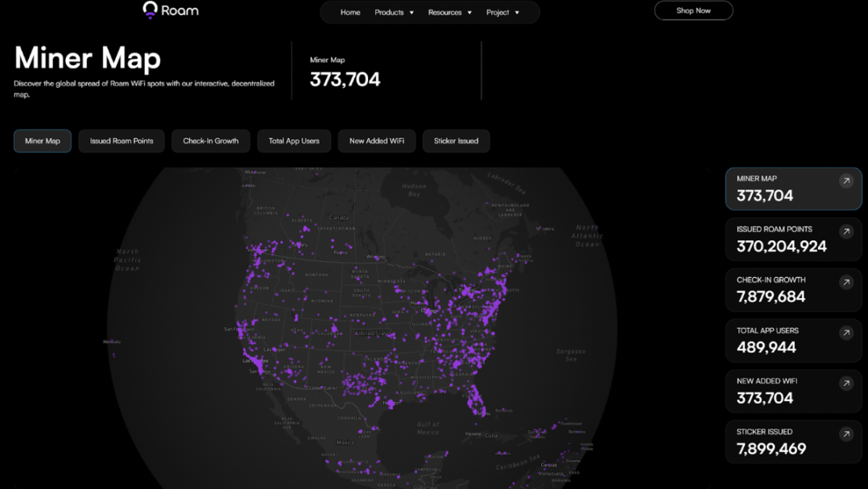
Task: Switch to Check-In Growth tab
Action: (211, 141)
